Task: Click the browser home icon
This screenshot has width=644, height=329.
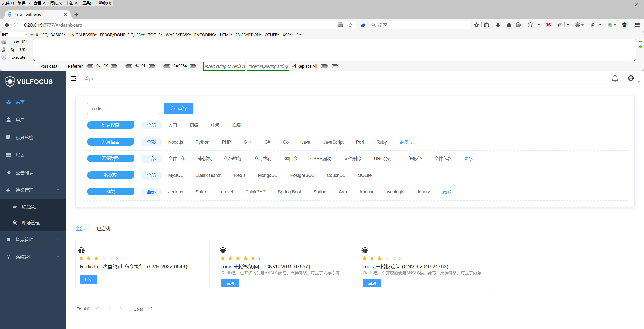Action: pos(509,25)
